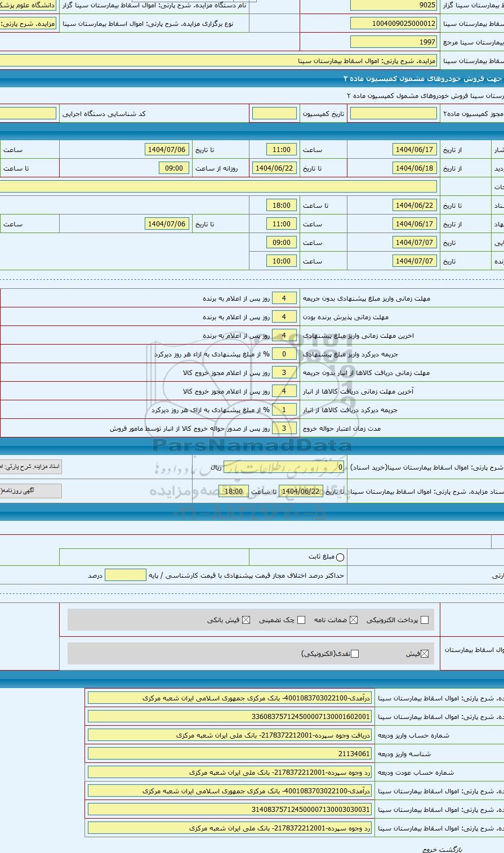The width and height of the screenshot is (504, 853).
Task: Click the percent field for جریمه دیرکرد دریافت کالاها از انبار
Action: tap(284, 410)
